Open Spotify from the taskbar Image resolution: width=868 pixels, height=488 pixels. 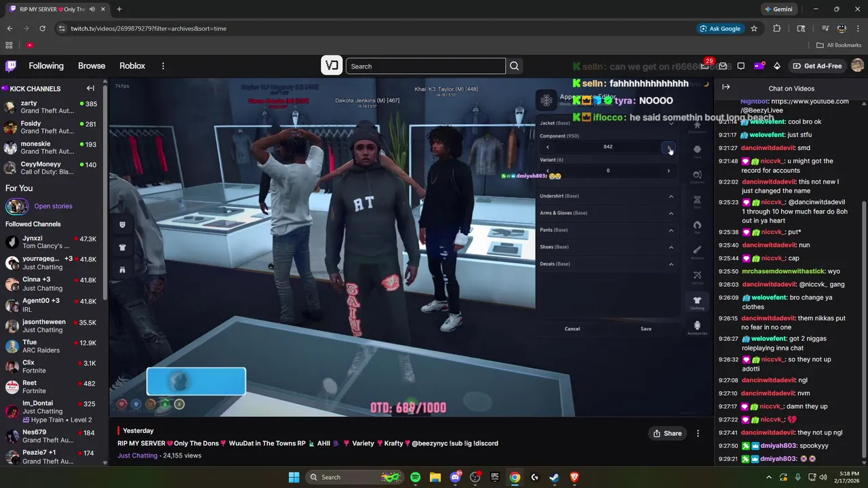pos(415,477)
